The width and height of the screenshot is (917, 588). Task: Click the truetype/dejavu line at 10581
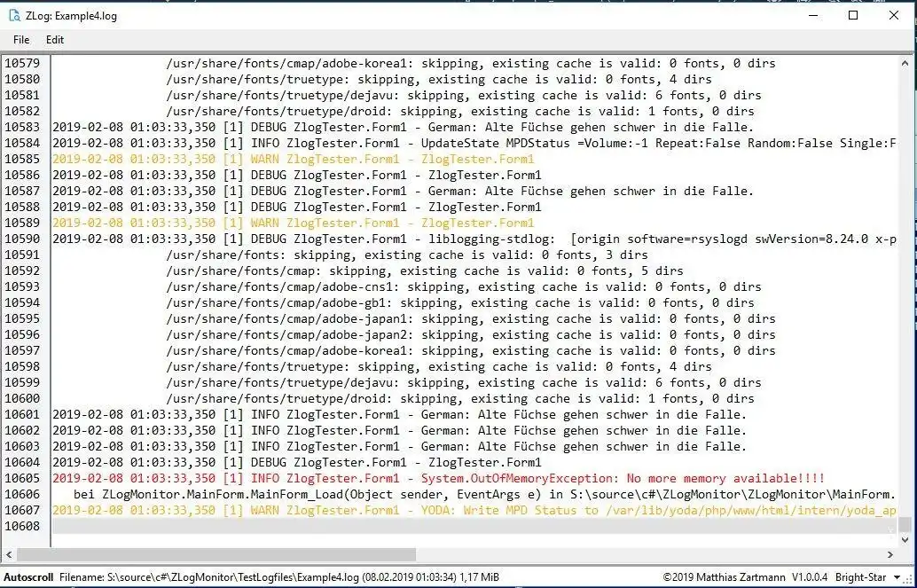464,96
